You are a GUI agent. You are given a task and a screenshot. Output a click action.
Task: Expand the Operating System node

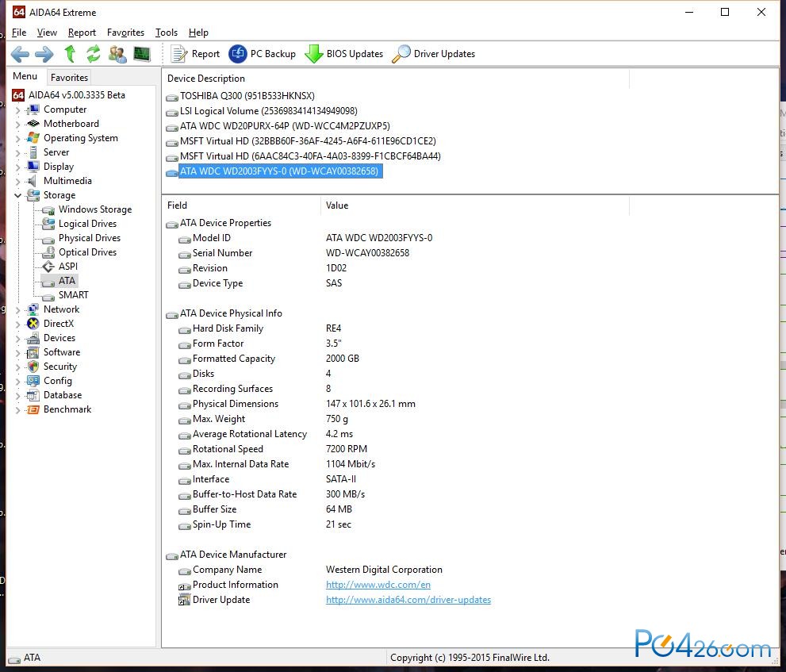coord(18,138)
